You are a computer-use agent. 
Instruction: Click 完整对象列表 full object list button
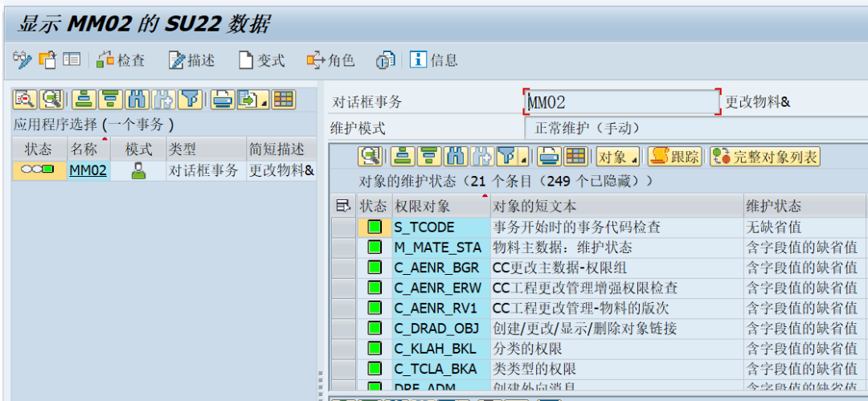765,157
